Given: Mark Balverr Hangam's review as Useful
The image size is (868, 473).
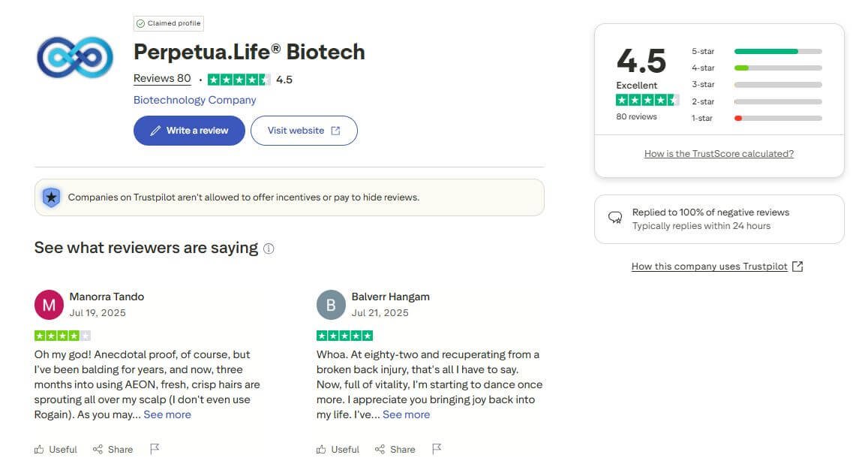Looking at the screenshot, I should (338, 449).
